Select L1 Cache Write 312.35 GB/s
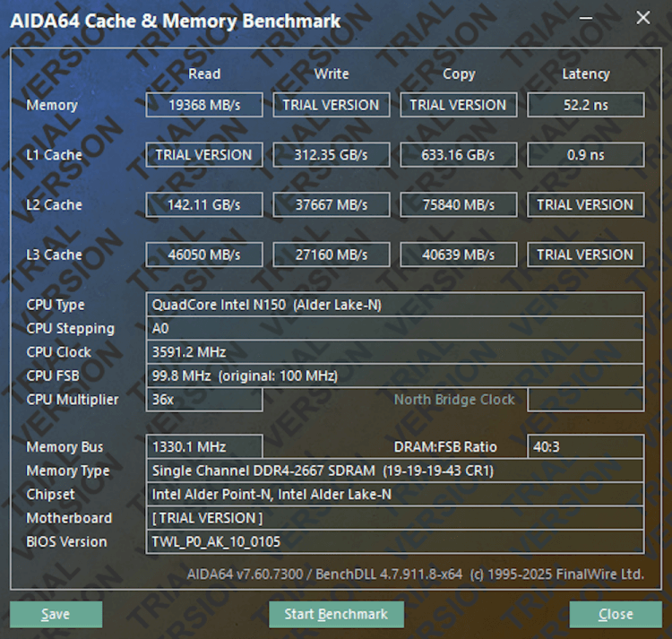This screenshot has width=672, height=639. [x=332, y=155]
